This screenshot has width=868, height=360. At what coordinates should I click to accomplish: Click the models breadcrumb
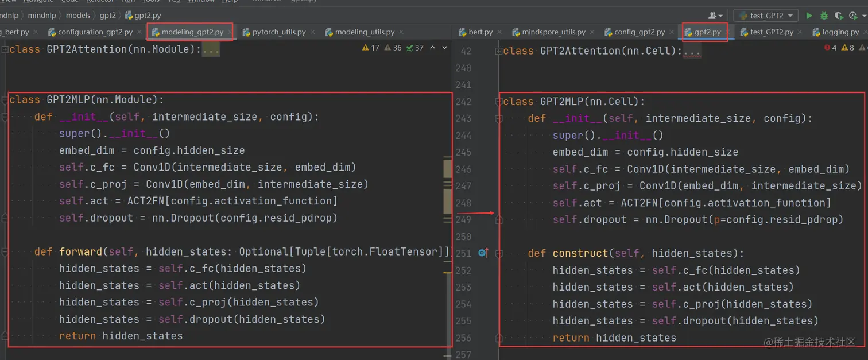point(78,15)
